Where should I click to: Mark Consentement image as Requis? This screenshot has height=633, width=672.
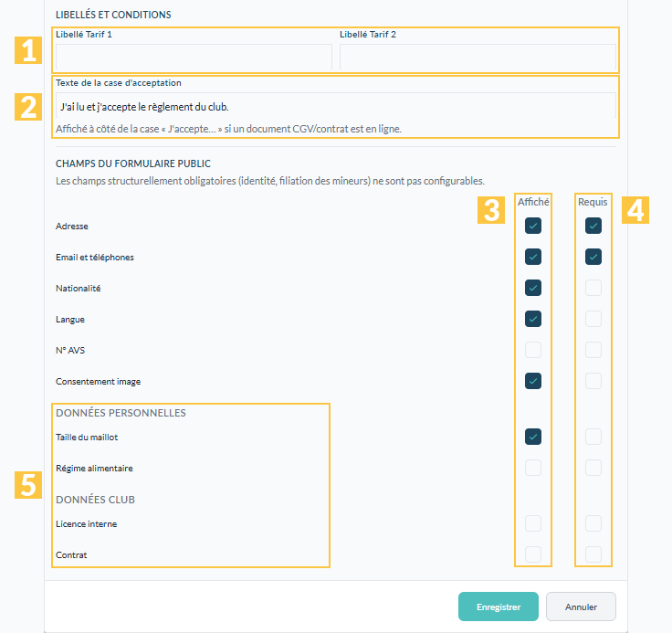tap(593, 381)
